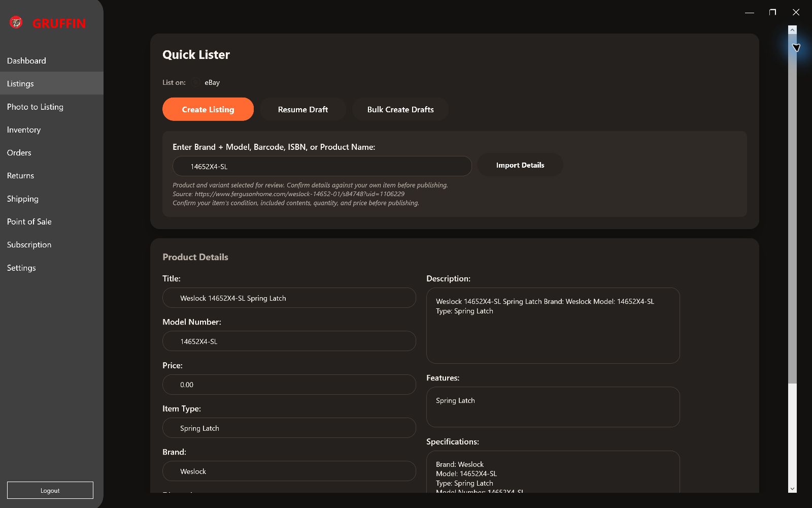
Task: Click the Create Listing button
Action: tap(208, 109)
